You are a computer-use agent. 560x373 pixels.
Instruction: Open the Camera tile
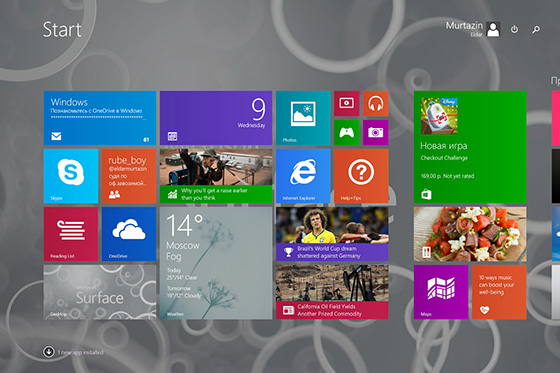(x=376, y=133)
